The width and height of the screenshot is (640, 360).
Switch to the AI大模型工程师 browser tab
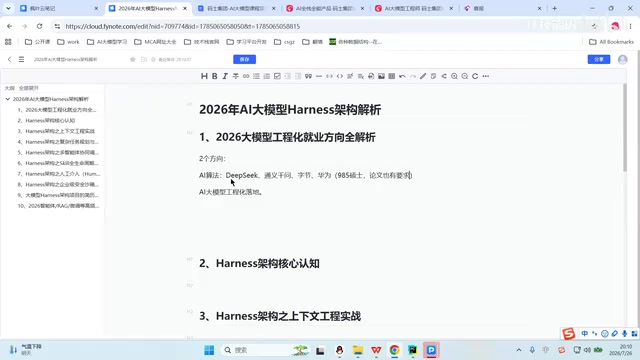(x=414, y=8)
